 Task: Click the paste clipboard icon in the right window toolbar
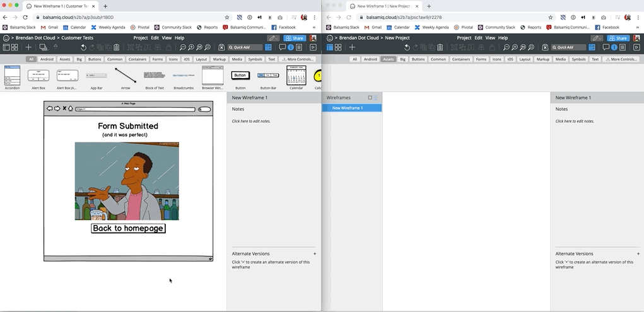440,47
